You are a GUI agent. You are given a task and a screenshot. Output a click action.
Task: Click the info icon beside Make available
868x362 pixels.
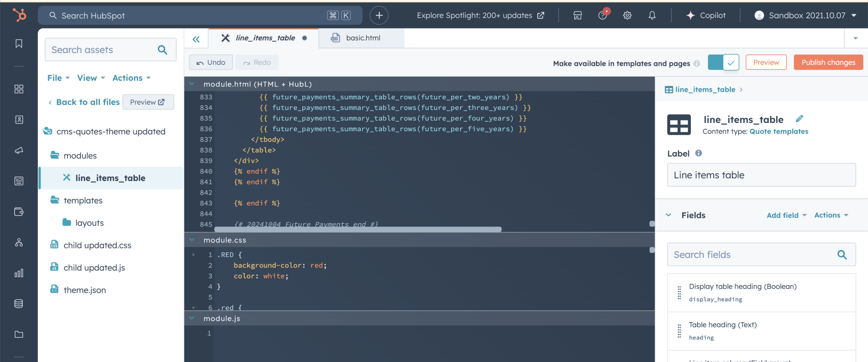point(697,63)
